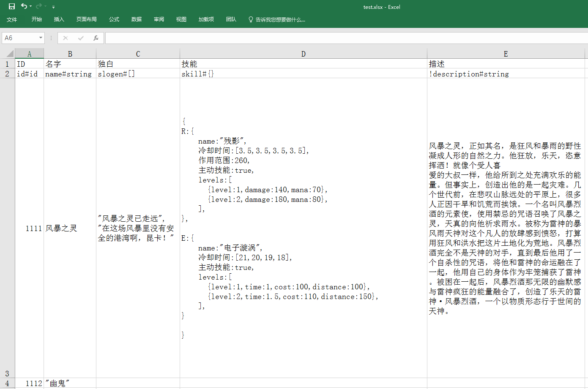This screenshot has height=389, width=588.
Task: Click cell containing ID
Action: (x=30, y=64)
